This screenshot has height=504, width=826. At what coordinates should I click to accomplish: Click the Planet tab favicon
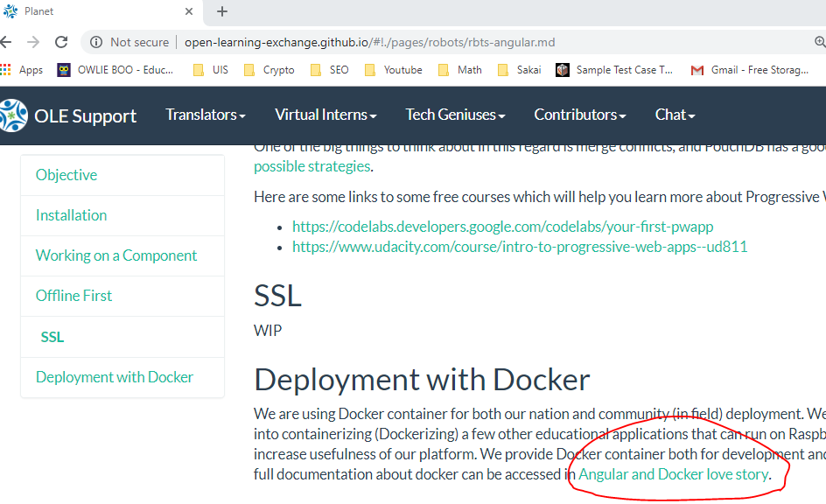[x=10, y=11]
